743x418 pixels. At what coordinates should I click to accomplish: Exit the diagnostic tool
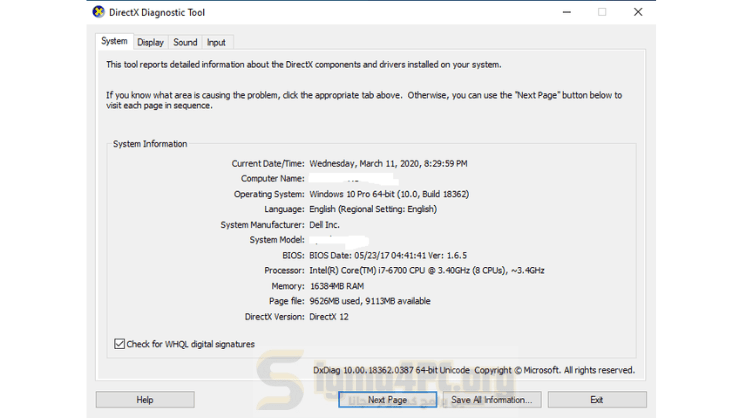(x=597, y=400)
